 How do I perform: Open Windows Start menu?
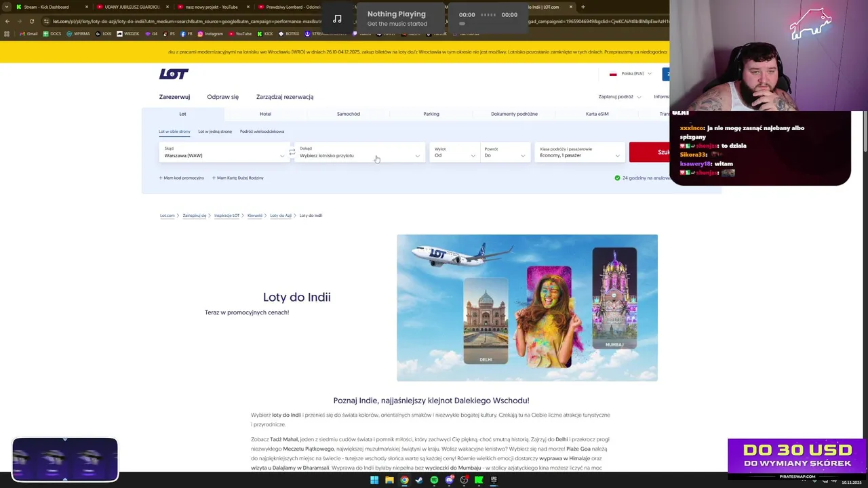(374, 480)
